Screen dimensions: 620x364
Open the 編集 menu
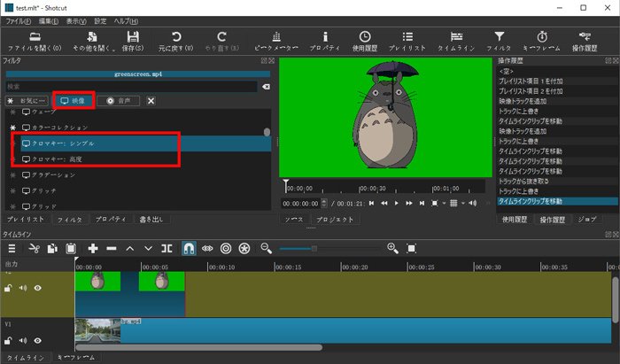point(48,21)
